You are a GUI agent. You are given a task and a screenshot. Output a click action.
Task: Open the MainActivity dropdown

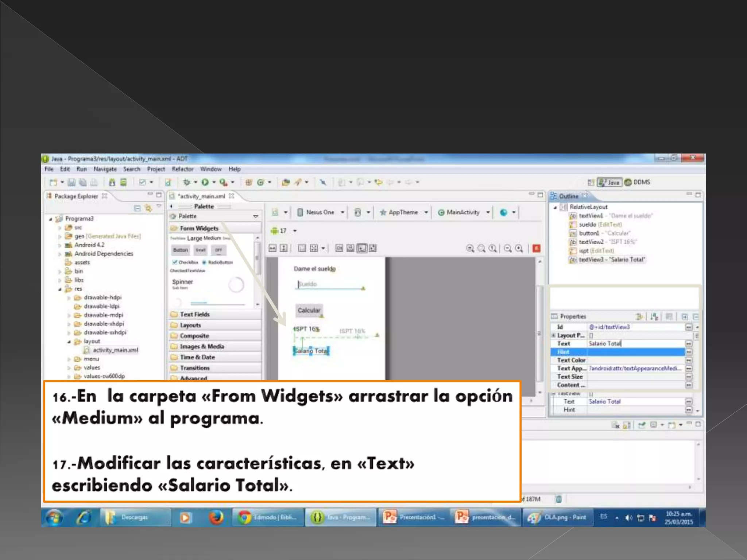pos(488,212)
